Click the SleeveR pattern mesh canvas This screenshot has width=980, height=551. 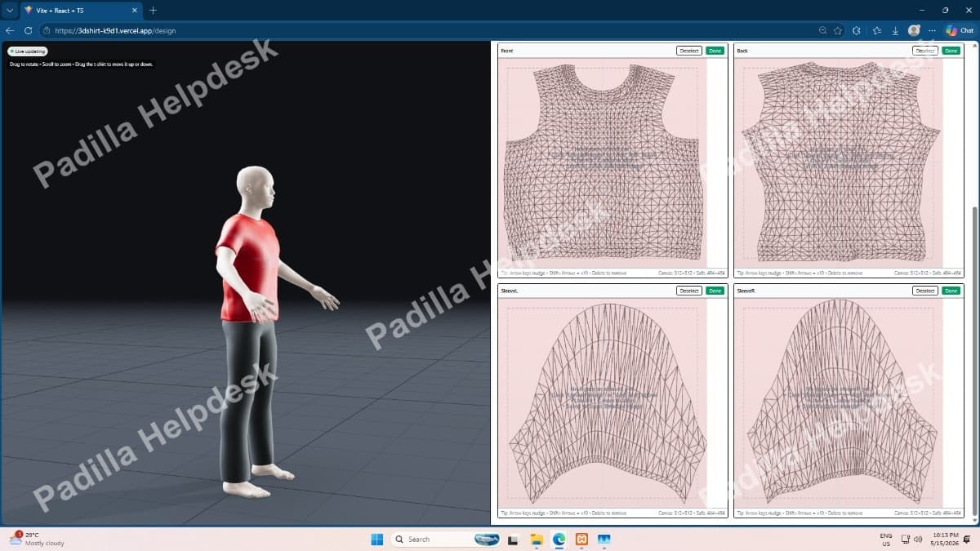pyautogui.click(x=839, y=402)
